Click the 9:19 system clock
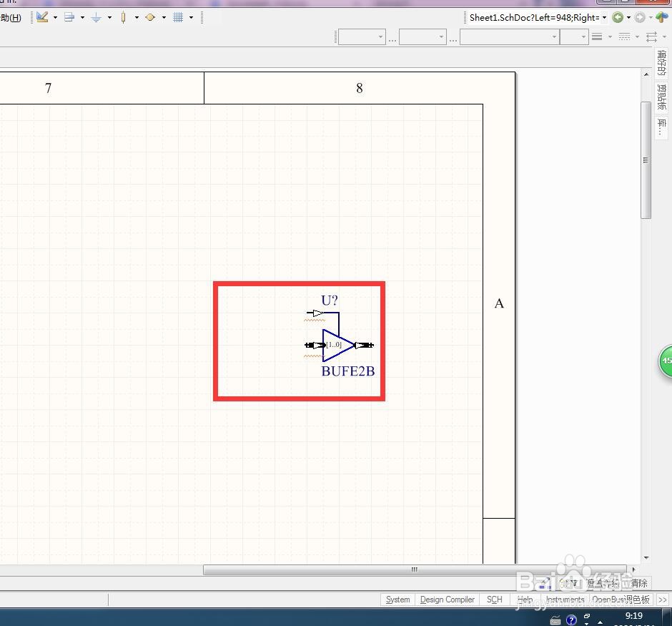The image size is (672, 626). [x=634, y=616]
